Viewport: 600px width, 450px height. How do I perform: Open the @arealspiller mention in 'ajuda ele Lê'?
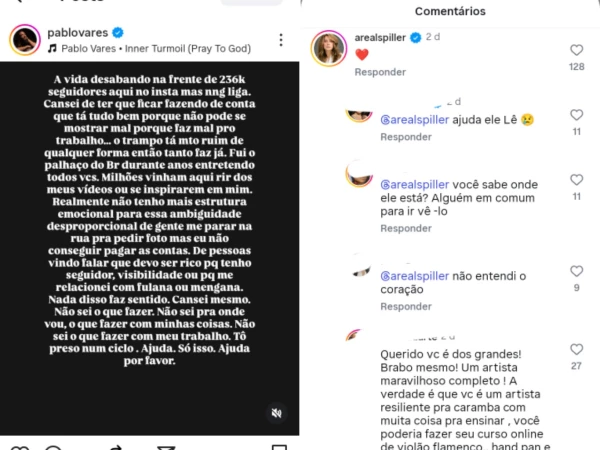point(414,120)
